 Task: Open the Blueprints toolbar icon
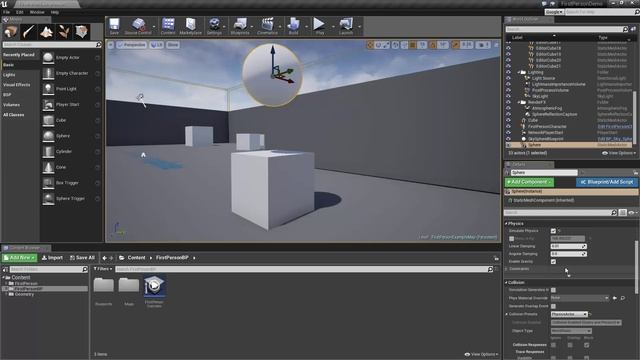tap(240, 26)
